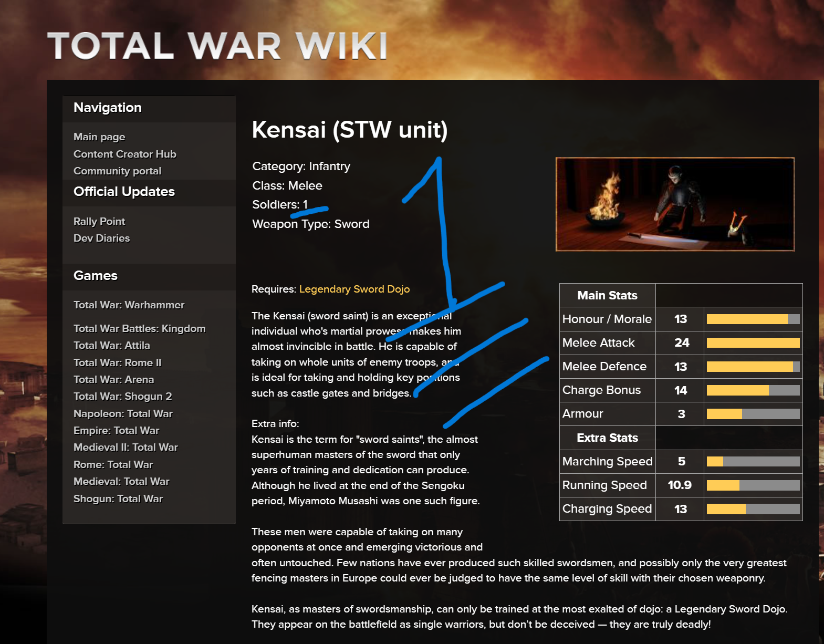Go to Shogun: Total War page
The height and width of the screenshot is (644, 824).
(118, 498)
